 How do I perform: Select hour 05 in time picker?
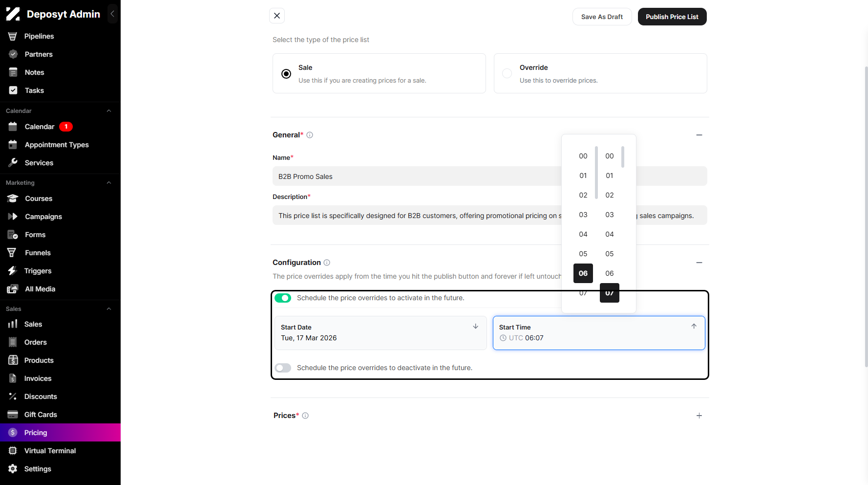tap(583, 254)
